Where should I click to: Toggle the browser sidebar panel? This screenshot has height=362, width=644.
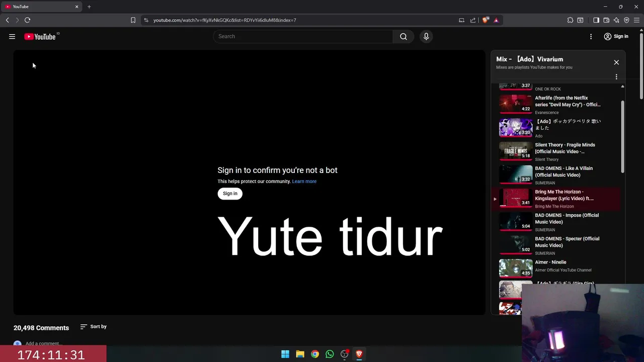coord(596,20)
